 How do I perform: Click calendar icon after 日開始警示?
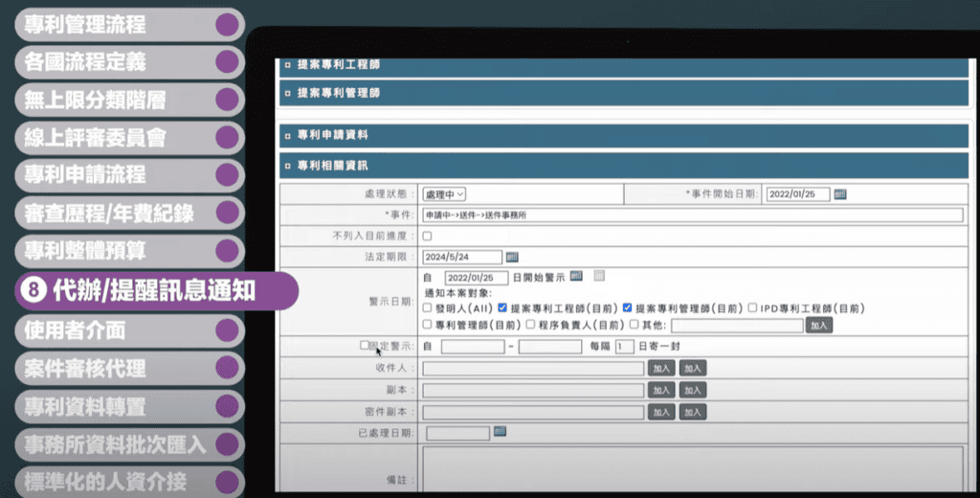[x=576, y=277]
